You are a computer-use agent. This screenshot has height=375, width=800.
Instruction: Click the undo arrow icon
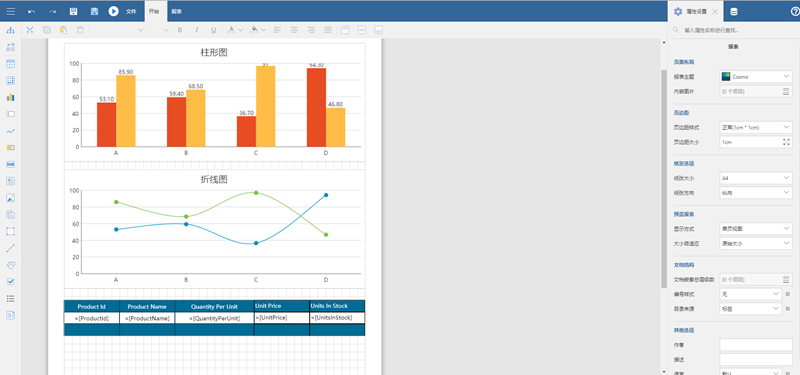[x=32, y=11]
